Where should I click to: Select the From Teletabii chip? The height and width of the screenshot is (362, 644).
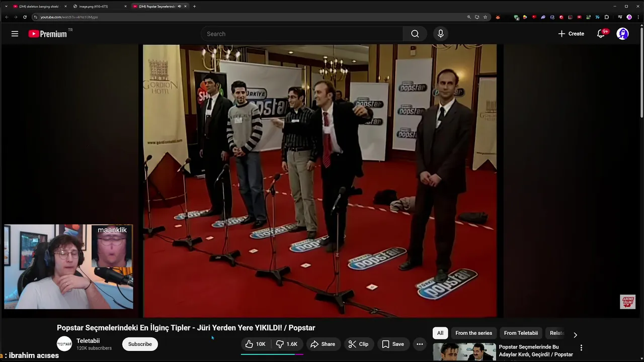pos(521,333)
